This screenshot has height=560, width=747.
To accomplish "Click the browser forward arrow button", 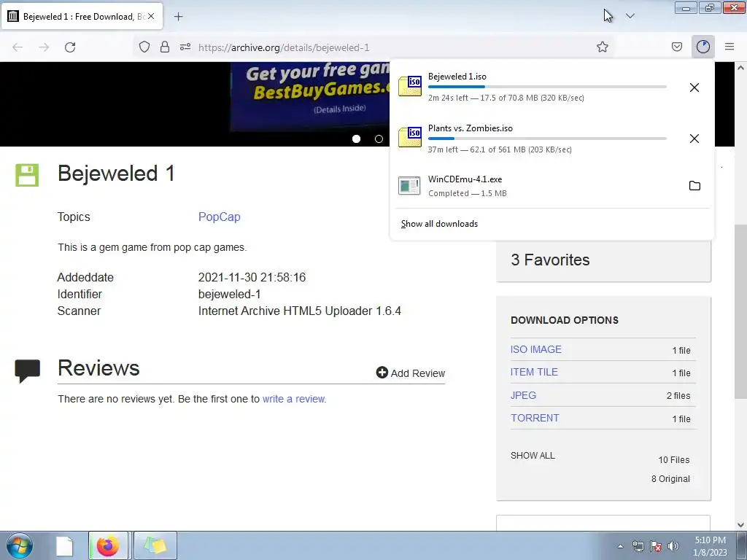I will pyautogui.click(x=44, y=47).
